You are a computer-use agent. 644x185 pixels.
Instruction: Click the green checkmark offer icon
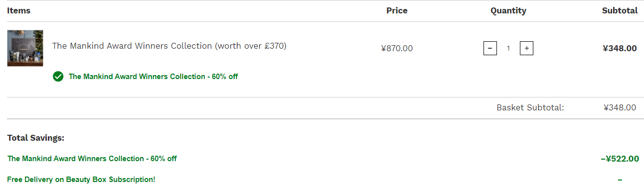58,77
